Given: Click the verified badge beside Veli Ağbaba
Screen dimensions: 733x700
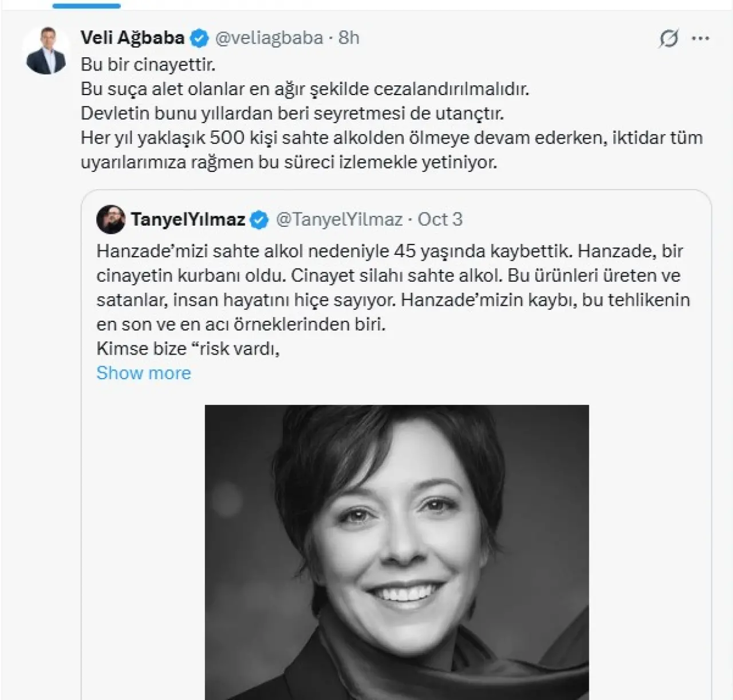Looking at the screenshot, I should click(x=199, y=38).
